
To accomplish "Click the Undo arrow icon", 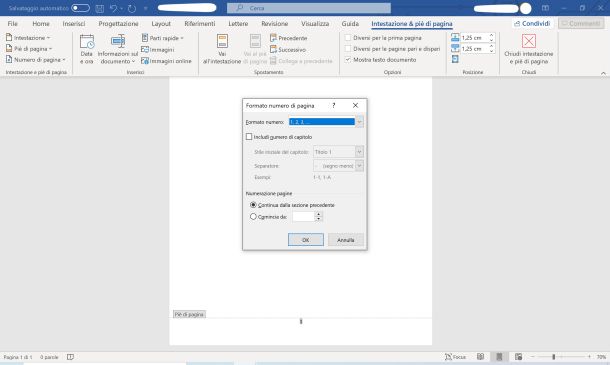I will click(x=113, y=8).
